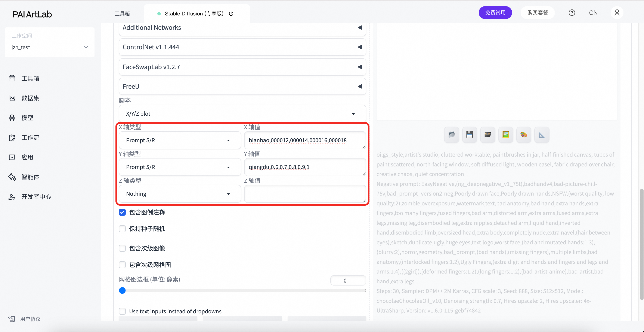Click the framed picture send-to-img2img icon
Screen dimensions: 644x332
505,135
